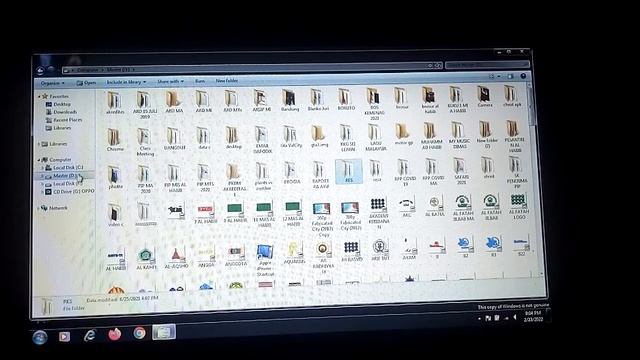Launch Internet Explorer from taskbar
Viewport: 640px width, 360px height.
click(90, 335)
